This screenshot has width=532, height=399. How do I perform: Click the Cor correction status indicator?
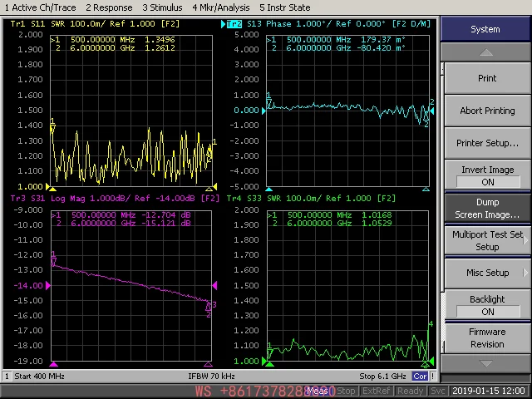(x=420, y=377)
